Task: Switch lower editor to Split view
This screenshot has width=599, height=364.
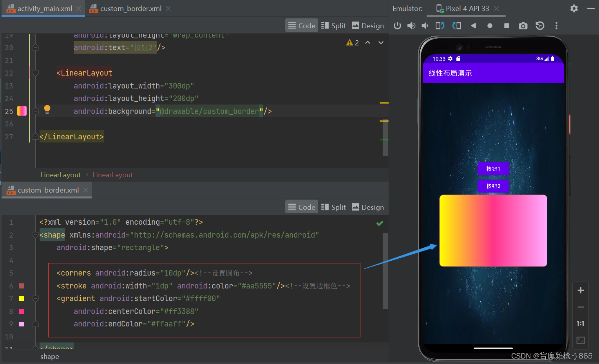Action: point(333,207)
